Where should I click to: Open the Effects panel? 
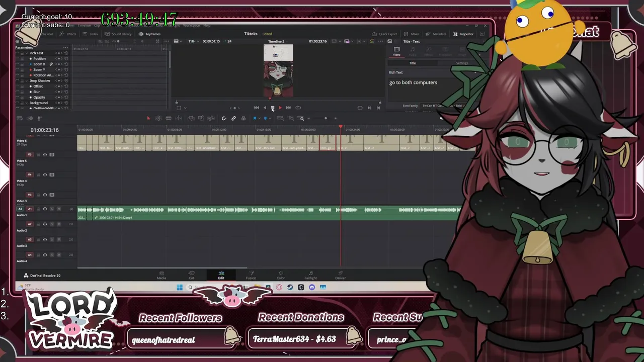click(68, 34)
